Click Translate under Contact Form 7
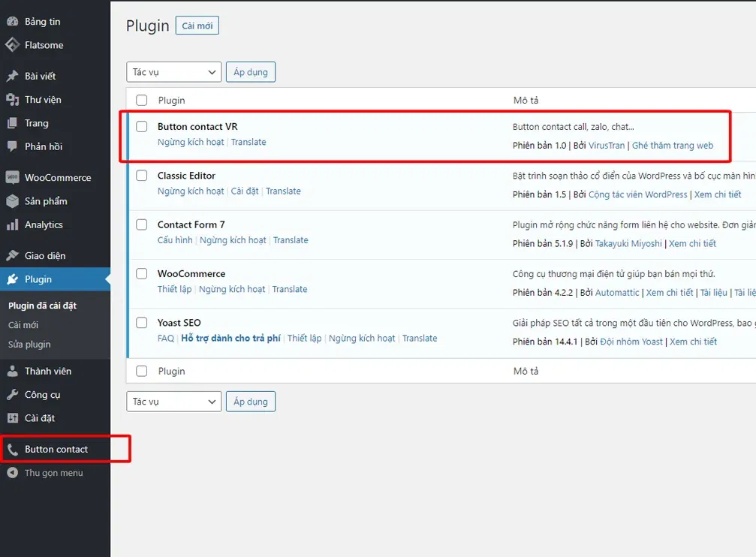Image resolution: width=756 pixels, height=557 pixels. (x=291, y=240)
